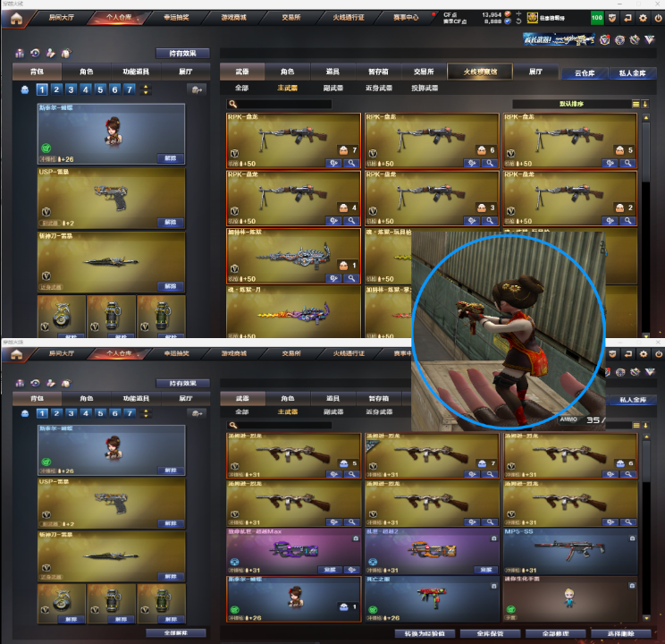The height and width of the screenshot is (644, 665).
Task: Click the 解除 button on 斩神刀-雷暴 in the top window
Action: 171,286
